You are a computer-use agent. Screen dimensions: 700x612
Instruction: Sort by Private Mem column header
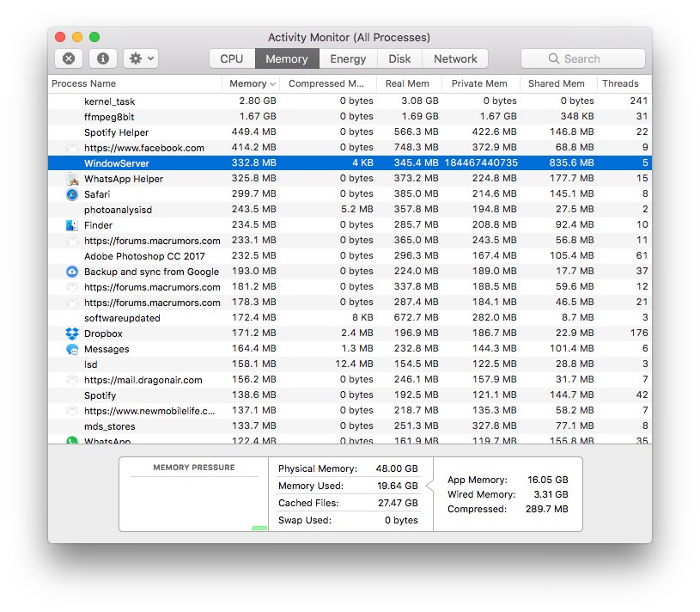(480, 83)
